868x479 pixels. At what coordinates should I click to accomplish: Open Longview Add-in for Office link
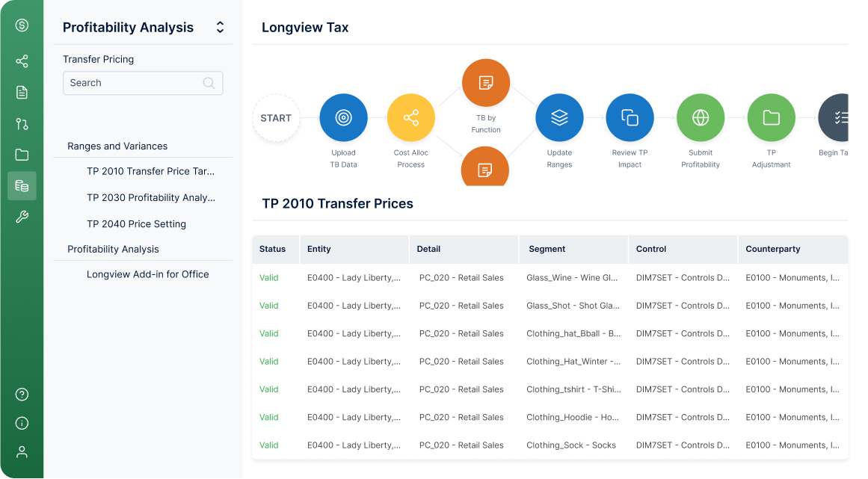point(148,274)
